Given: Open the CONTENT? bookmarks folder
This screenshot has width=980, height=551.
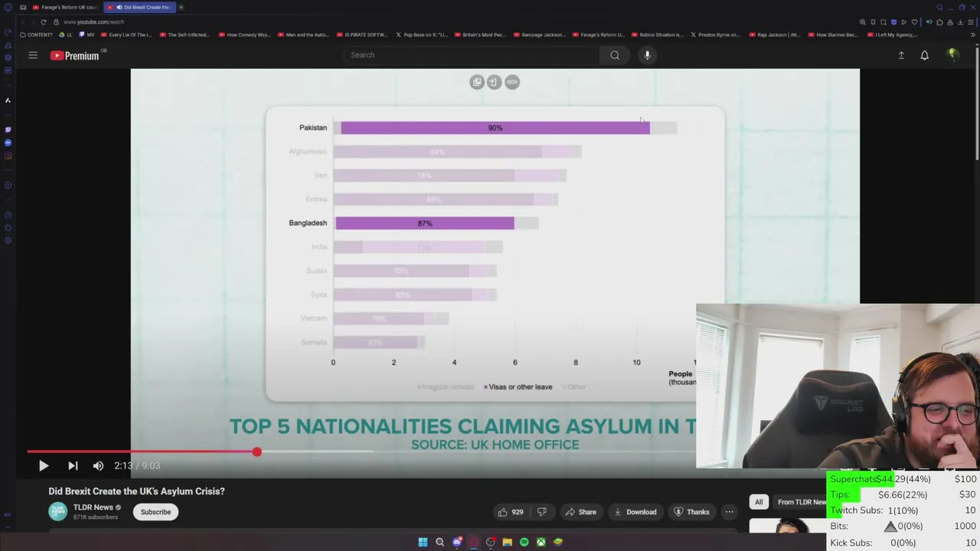Looking at the screenshot, I should 37,34.
